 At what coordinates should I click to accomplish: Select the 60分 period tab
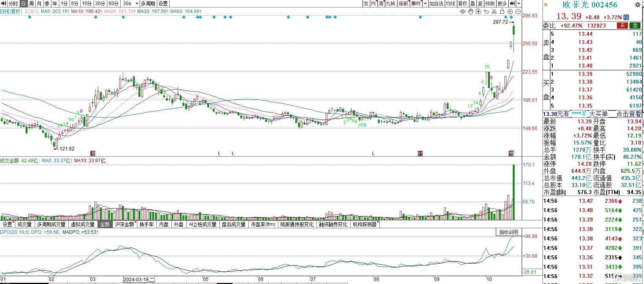click(113, 4)
